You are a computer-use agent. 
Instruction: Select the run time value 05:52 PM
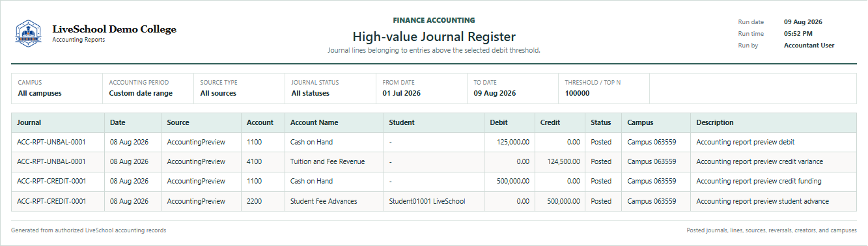[x=798, y=34]
